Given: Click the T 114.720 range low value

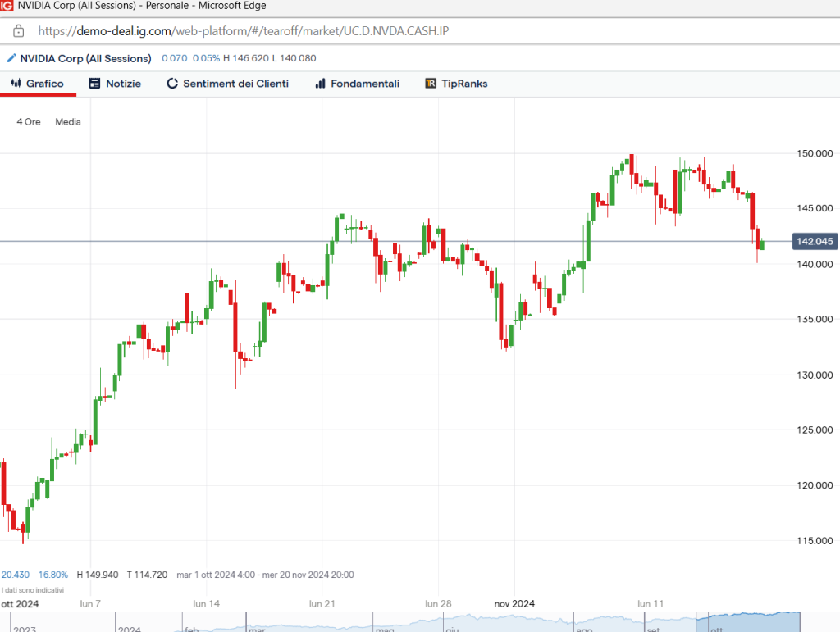Looking at the screenshot, I should pyautogui.click(x=148, y=575).
